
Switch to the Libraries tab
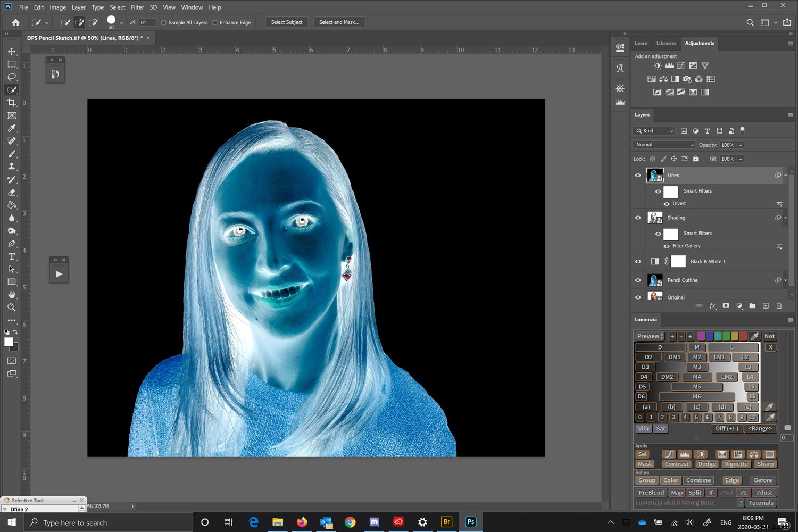(666, 43)
